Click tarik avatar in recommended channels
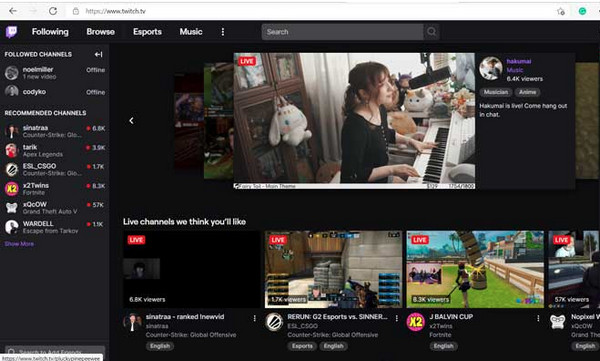Screen dimensions: 600x361 point(11,150)
